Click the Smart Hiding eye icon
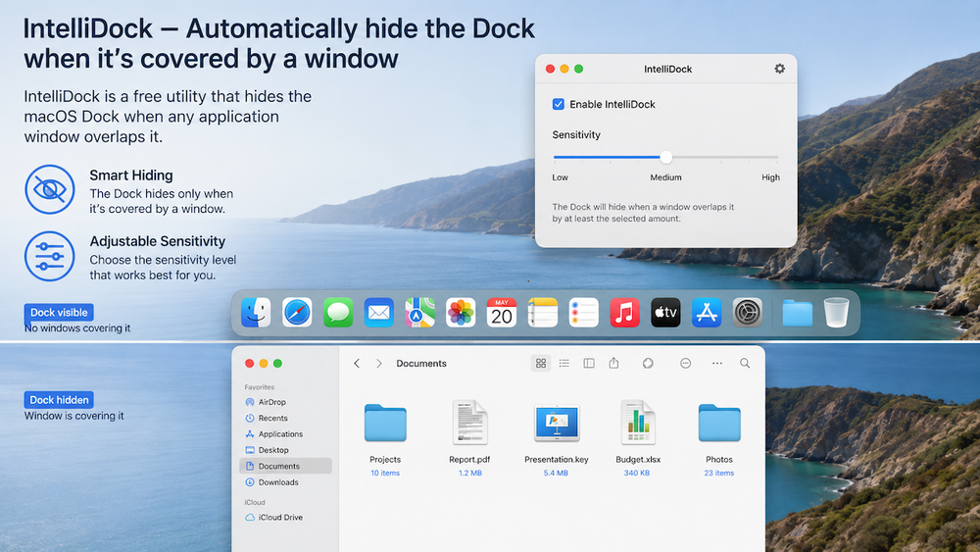Viewport: 980px width, 552px height. (x=50, y=189)
